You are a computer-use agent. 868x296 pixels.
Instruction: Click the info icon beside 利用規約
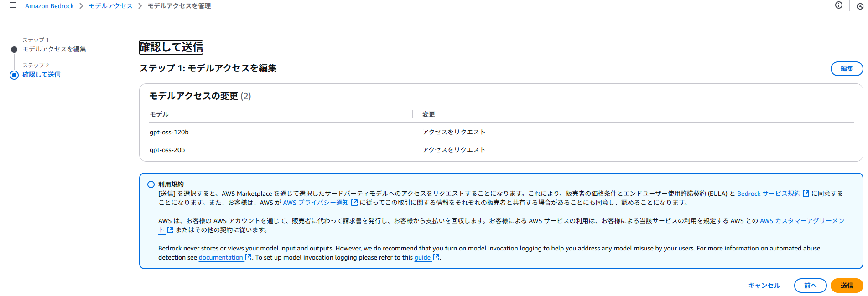point(151,184)
